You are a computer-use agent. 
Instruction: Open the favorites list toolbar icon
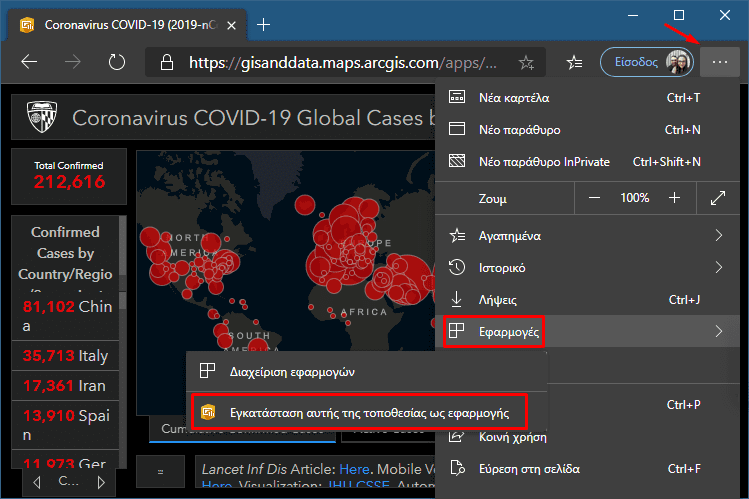coord(574,62)
